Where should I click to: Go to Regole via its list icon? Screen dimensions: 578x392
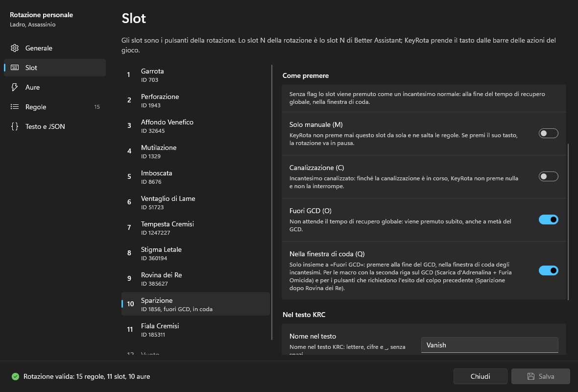click(x=15, y=106)
